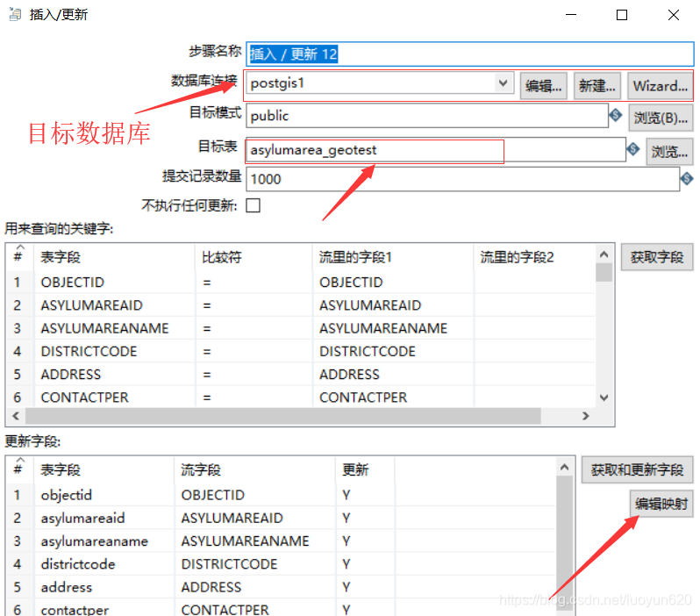Click the variable icon beside the 目标表 field

click(633, 149)
